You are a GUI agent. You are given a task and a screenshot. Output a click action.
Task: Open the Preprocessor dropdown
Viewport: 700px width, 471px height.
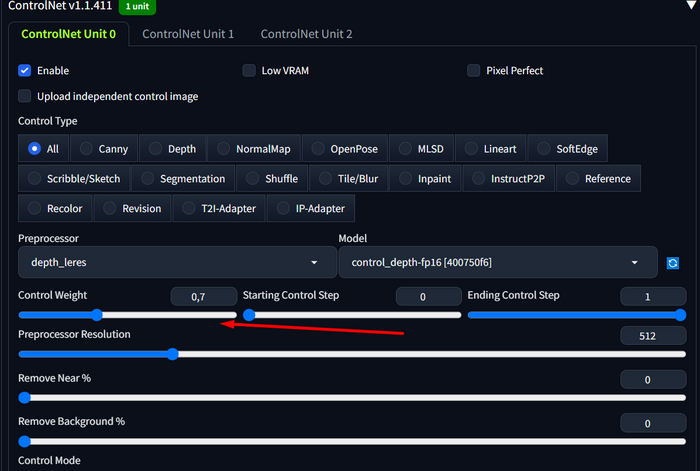pyautogui.click(x=176, y=262)
